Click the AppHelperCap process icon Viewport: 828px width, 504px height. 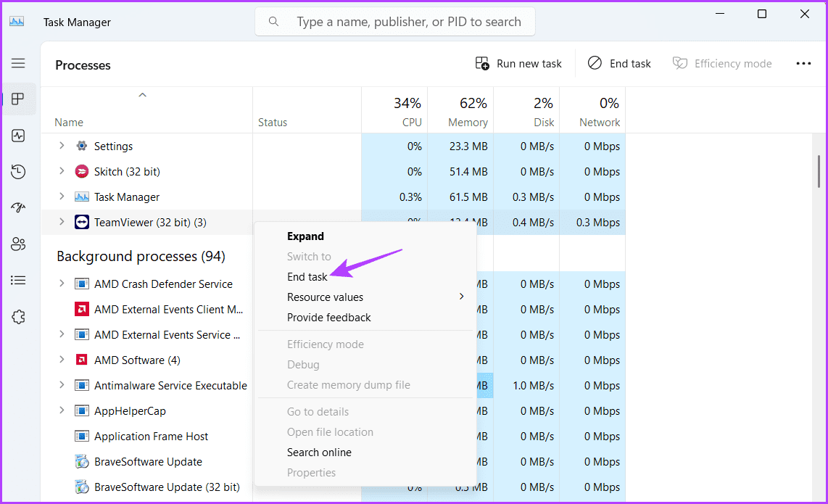click(82, 411)
